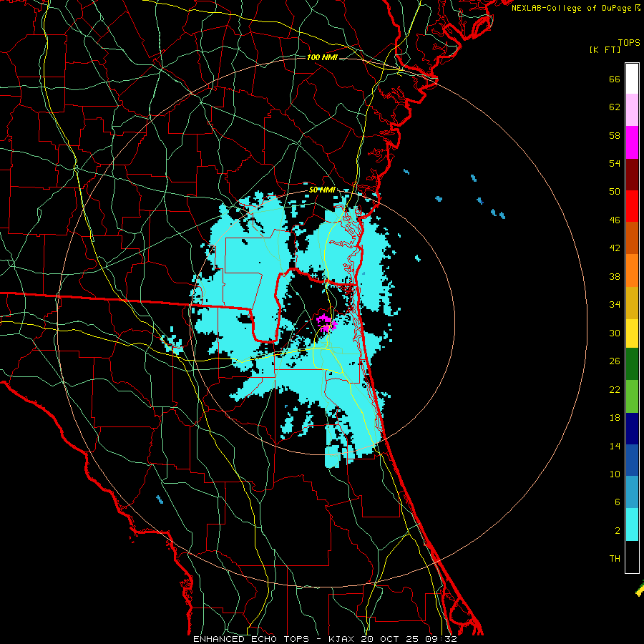644x644 pixels.
Task: Select the dark red legend swatch
Action: coord(632,175)
